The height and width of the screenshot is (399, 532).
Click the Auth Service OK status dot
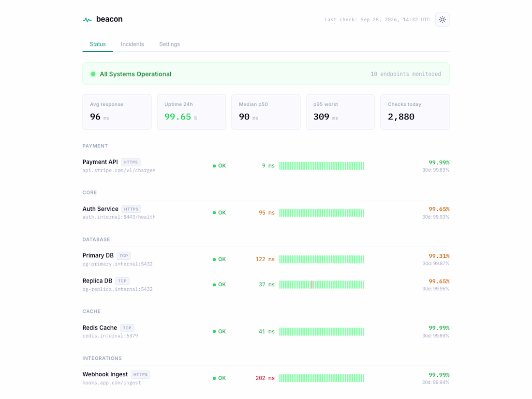[x=214, y=213]
